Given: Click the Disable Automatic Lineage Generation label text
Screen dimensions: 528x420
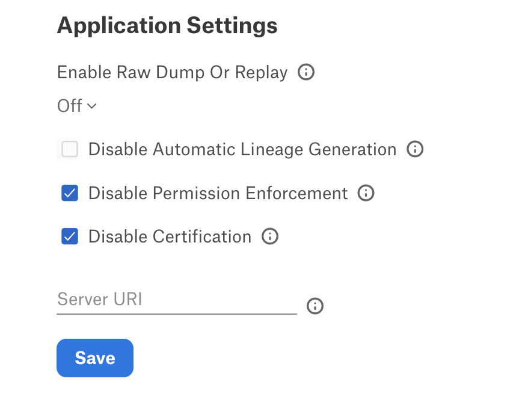Looking at the screenshot, I should click(242, 150).
